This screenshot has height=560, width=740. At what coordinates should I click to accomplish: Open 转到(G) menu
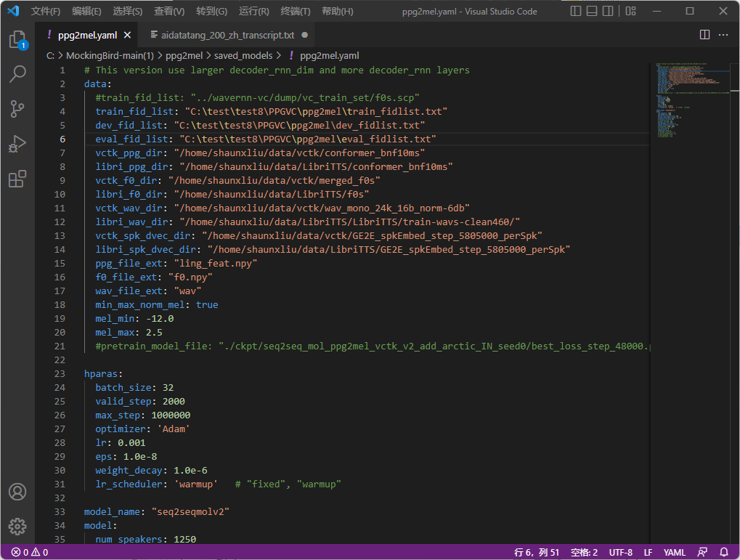pos(211,12)
